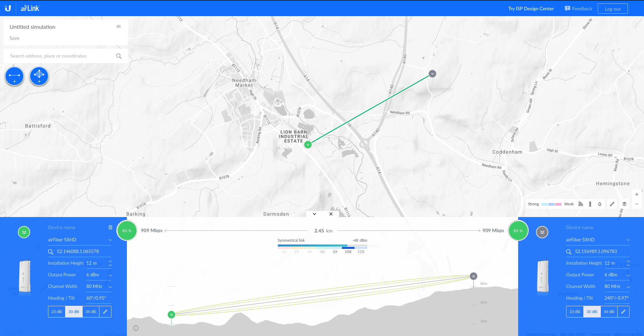Click the right 83 % link quality circle
Screen dimensions: 644x336
(518, 231)
